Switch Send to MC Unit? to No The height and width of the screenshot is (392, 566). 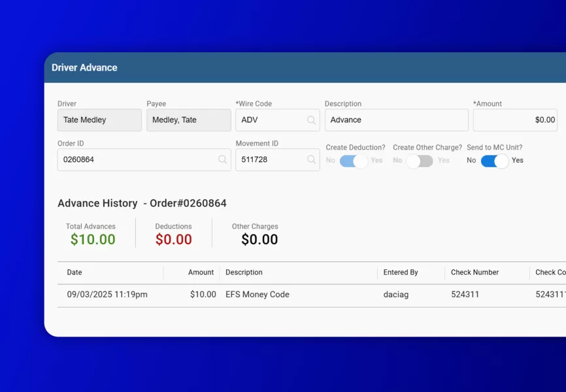[494, 160]
